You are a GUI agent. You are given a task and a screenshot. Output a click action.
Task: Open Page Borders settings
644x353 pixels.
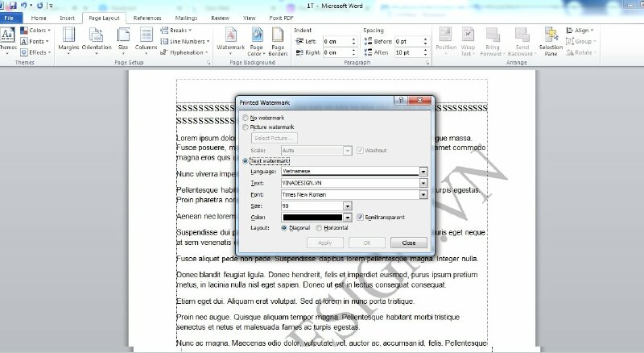[x=278, y=40]
